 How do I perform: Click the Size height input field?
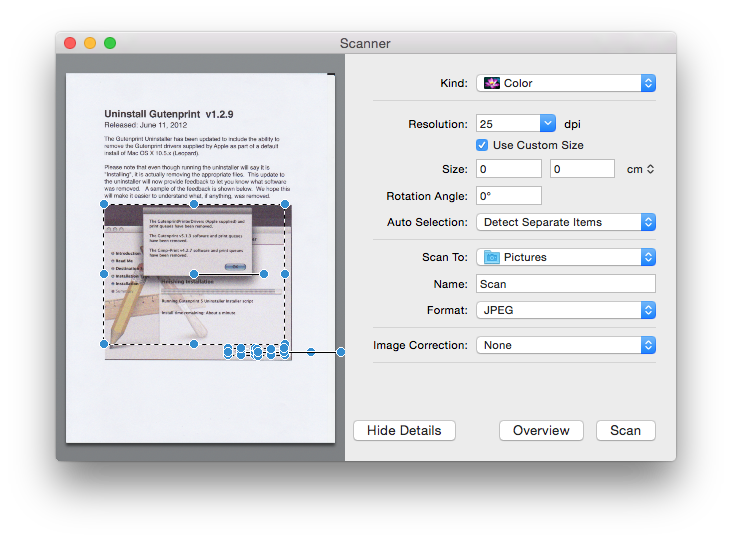(x=582, y=169)
